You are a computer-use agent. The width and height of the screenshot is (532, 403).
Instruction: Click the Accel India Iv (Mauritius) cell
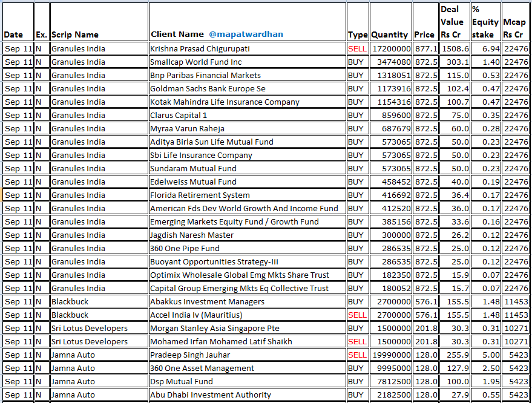click(x=248, y=315)
